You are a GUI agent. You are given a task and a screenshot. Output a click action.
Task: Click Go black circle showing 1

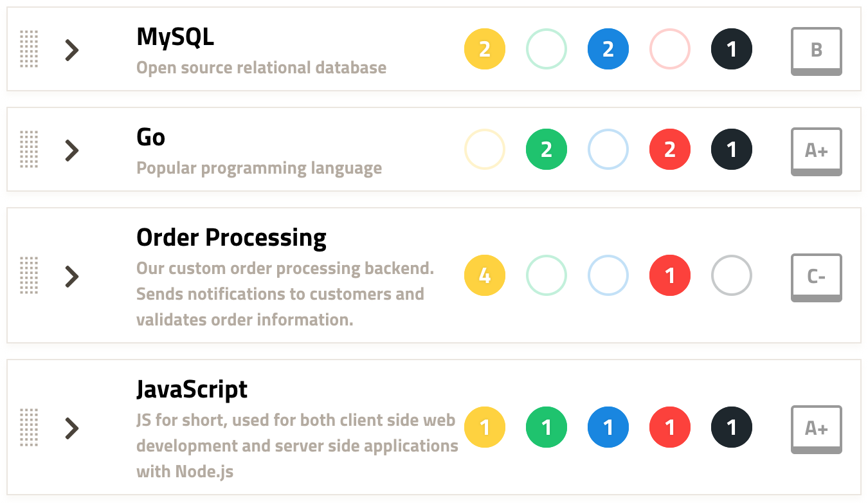732,149
